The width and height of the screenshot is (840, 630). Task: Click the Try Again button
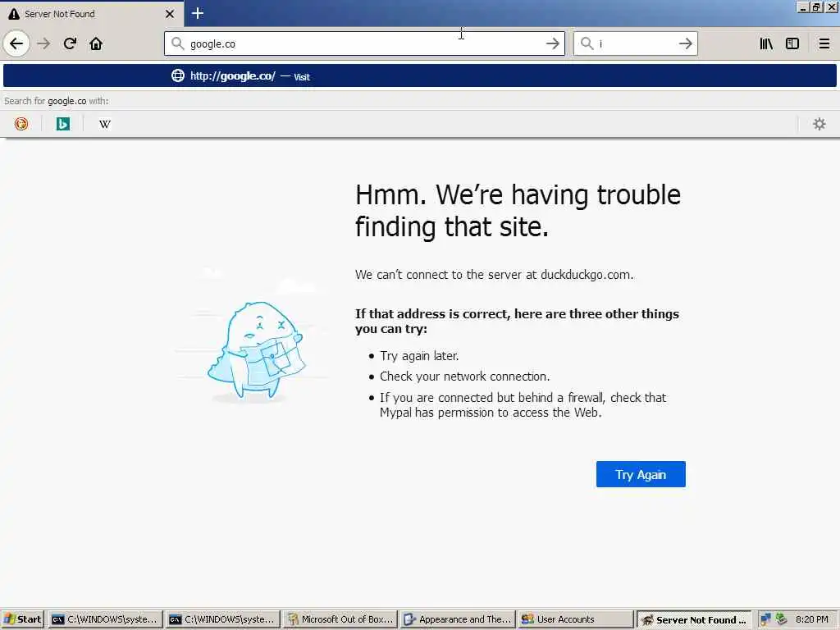641,474
